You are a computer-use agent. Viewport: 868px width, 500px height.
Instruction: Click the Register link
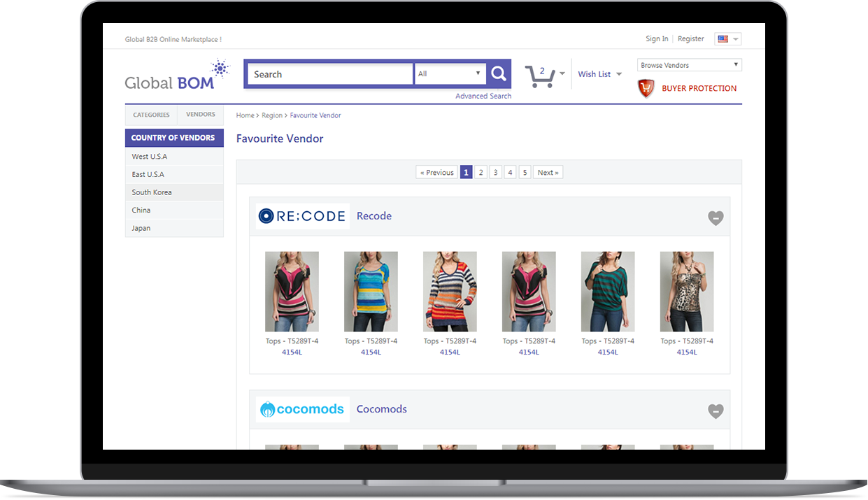point(691,39)
